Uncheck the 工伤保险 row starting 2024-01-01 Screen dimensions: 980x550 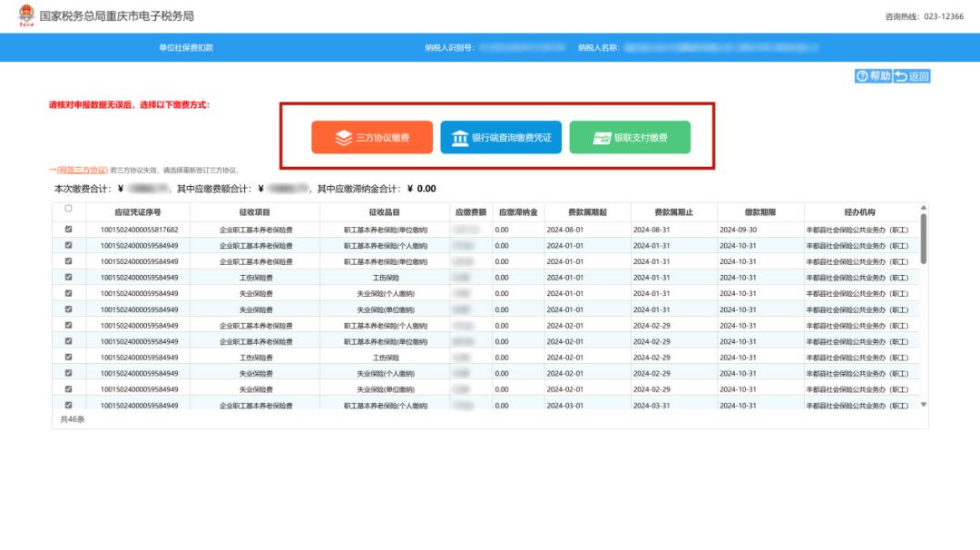(x=68, y=278)
